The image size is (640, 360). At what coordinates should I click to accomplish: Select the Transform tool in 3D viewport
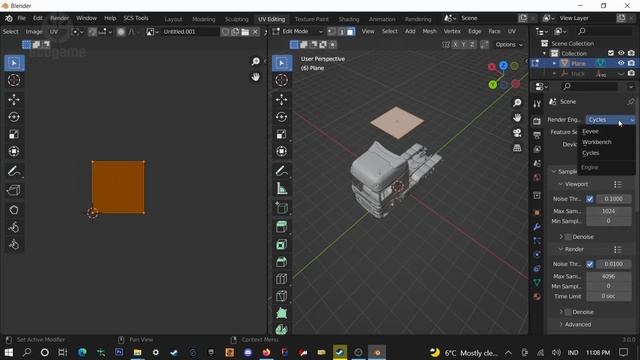tap(281, 151)
